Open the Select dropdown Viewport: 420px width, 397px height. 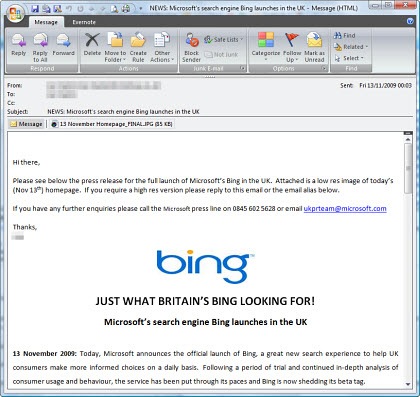click(349, 58)
